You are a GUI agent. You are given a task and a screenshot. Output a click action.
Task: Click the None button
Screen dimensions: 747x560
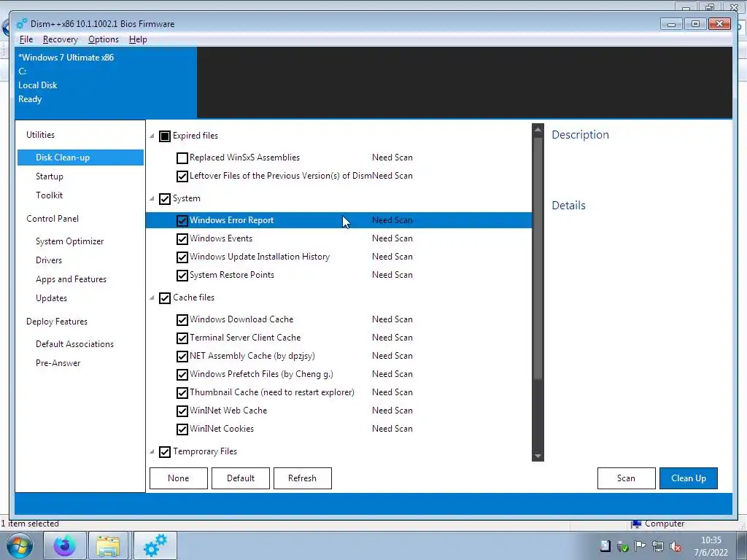coord(179,478)
